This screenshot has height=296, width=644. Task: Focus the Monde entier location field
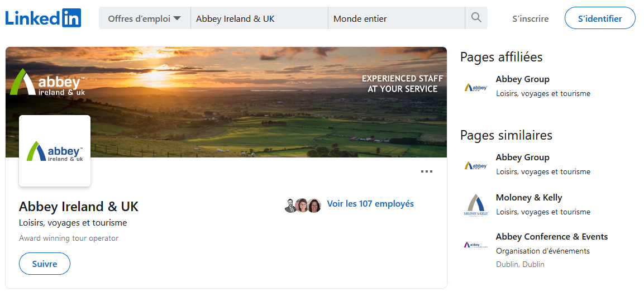(x=397, y=18)
